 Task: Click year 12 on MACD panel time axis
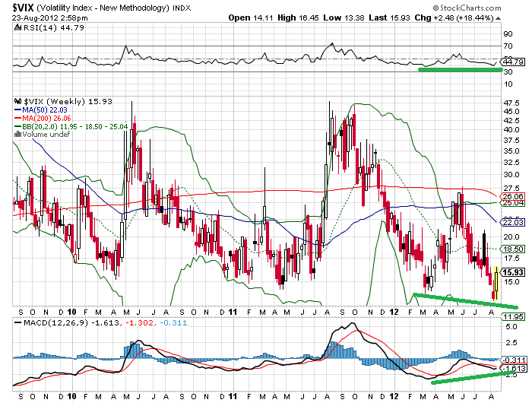[394, 396]
